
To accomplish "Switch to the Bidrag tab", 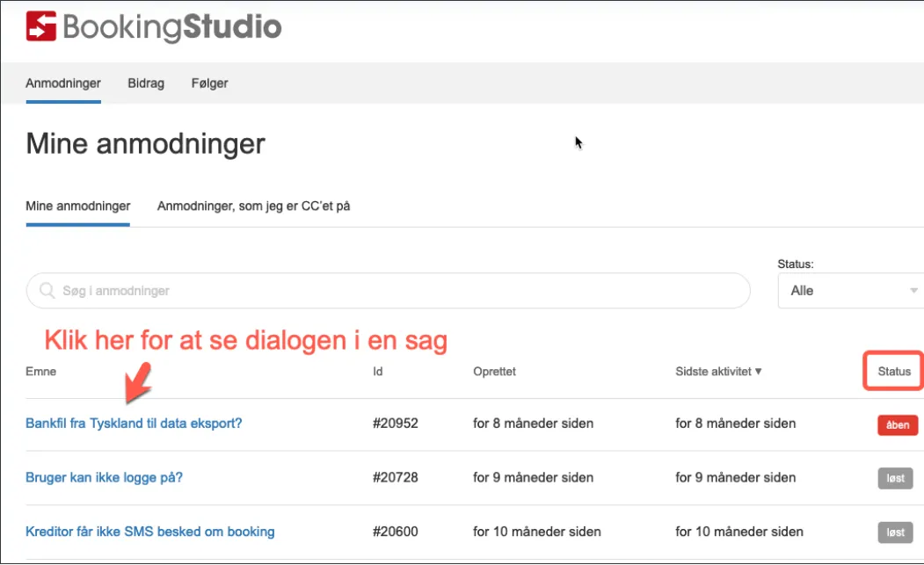I will [145, 83].
